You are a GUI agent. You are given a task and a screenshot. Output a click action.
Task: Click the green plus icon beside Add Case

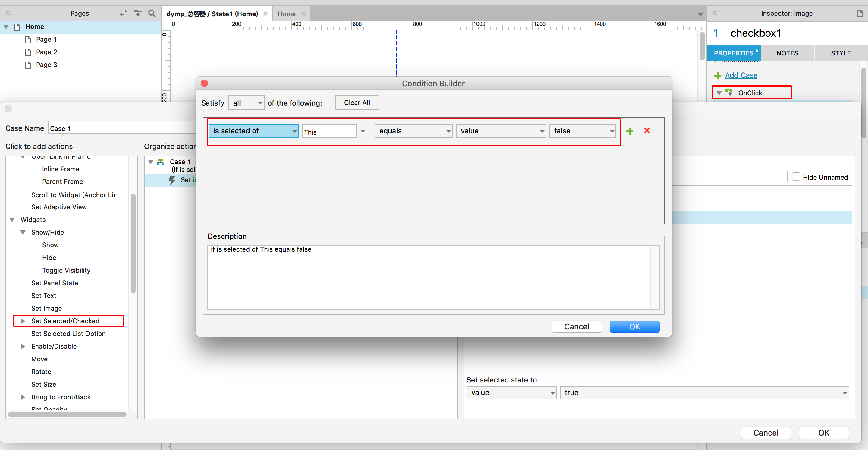718,75
